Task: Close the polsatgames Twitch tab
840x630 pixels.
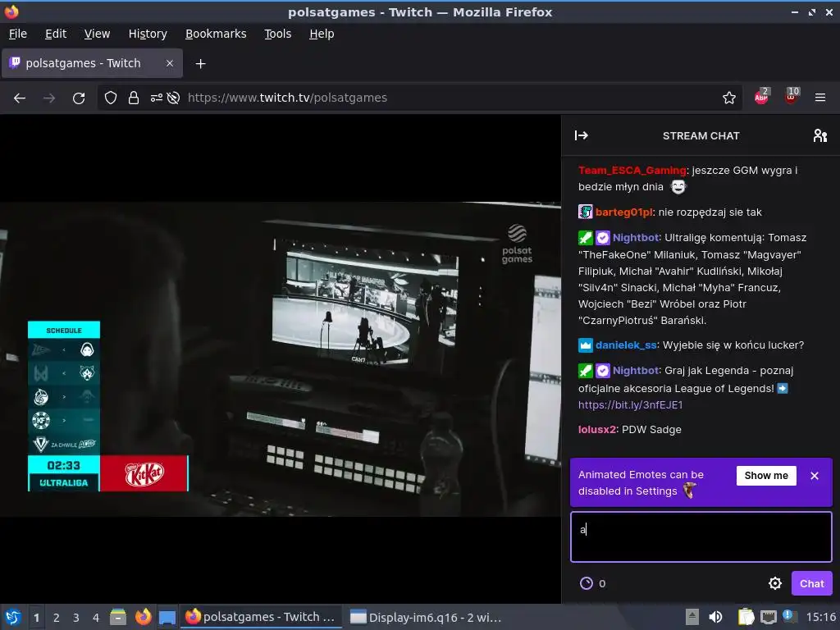Action: (x=170, y=63)
